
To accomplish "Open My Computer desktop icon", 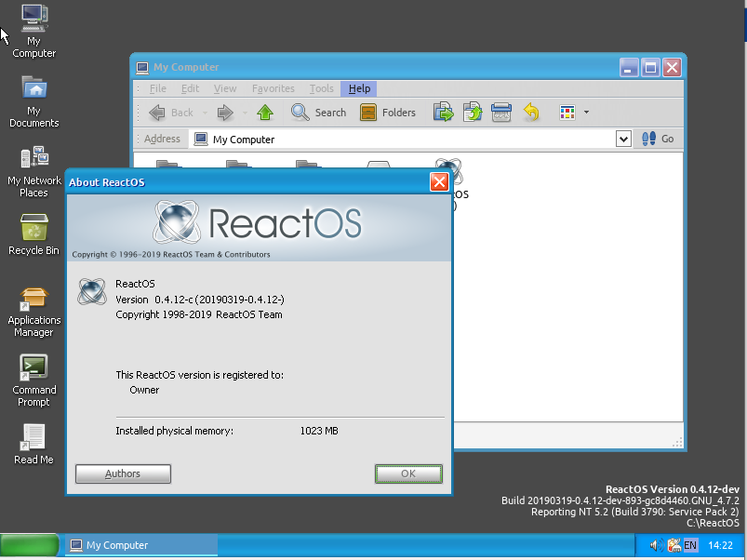I will tap(33, 32).
